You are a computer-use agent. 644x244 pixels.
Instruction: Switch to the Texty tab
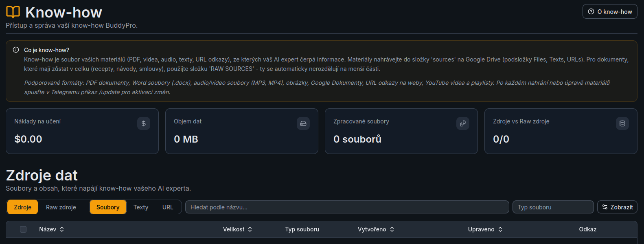(x=141, y=207)
